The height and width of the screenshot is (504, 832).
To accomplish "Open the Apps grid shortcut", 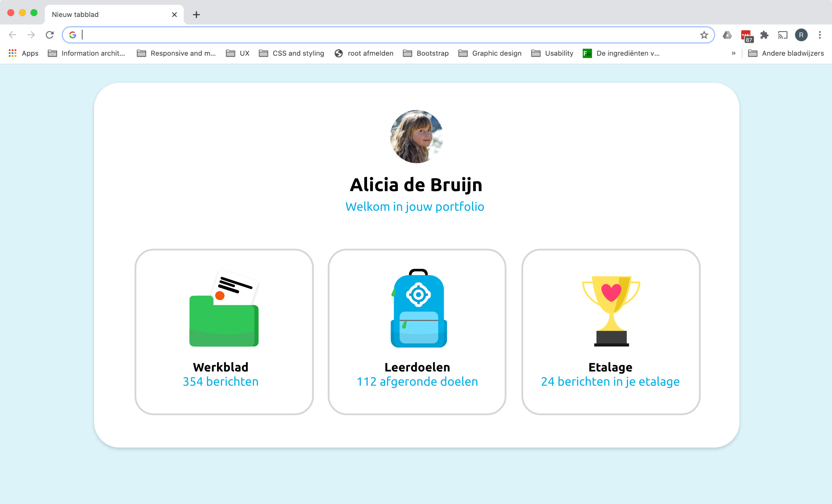I will coord(24,53).
